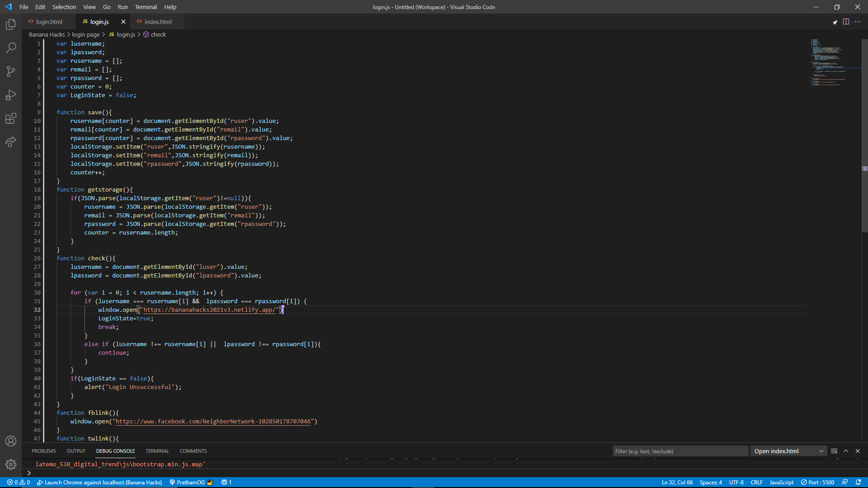Click the split editor right icon
This screenshot has width=868, height=488.
tap(846, 22)
